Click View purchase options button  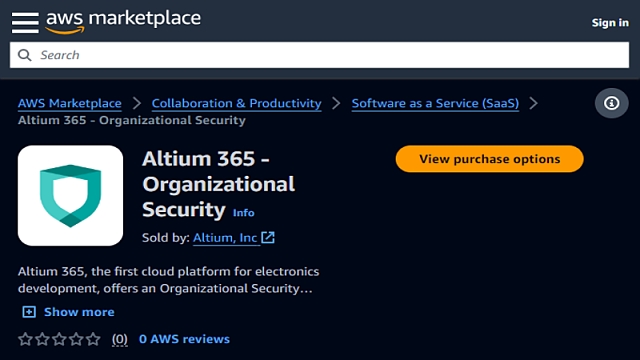point(489,159)
